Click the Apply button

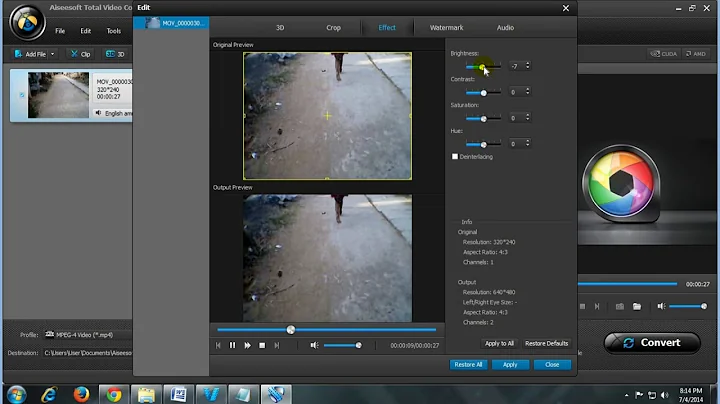510,365
